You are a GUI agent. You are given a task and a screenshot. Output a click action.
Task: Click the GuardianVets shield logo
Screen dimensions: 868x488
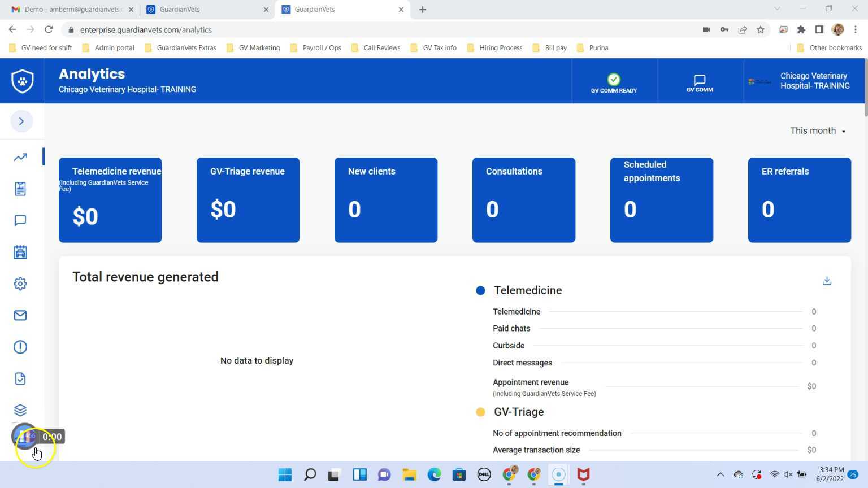[22, 81]
